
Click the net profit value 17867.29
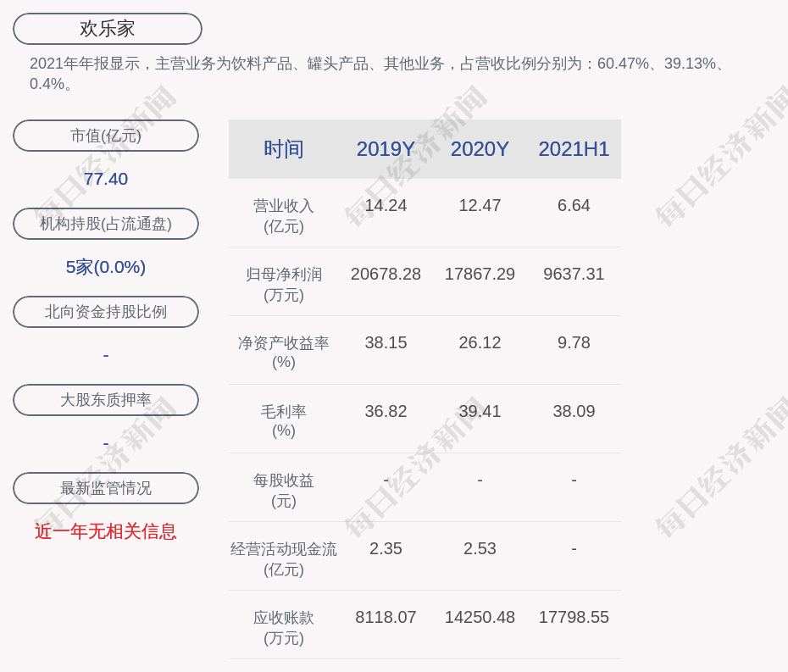[480, 274]
